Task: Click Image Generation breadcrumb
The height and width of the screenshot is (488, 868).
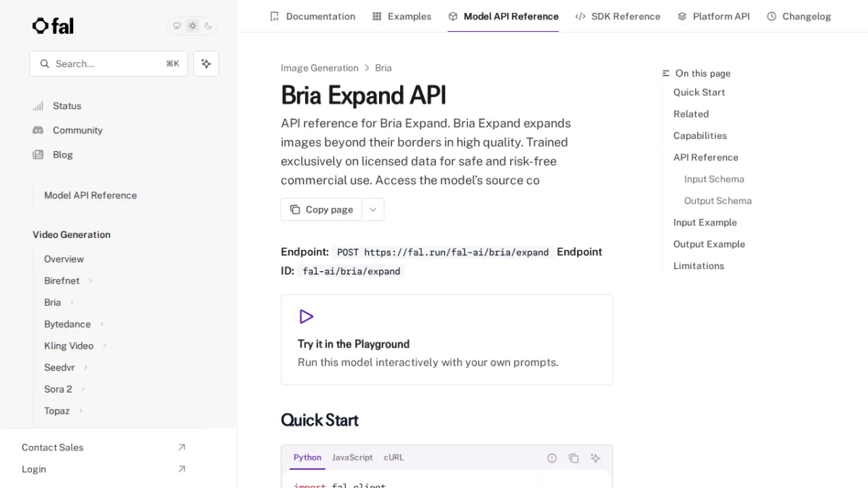Action: click(x=320, y=68)
